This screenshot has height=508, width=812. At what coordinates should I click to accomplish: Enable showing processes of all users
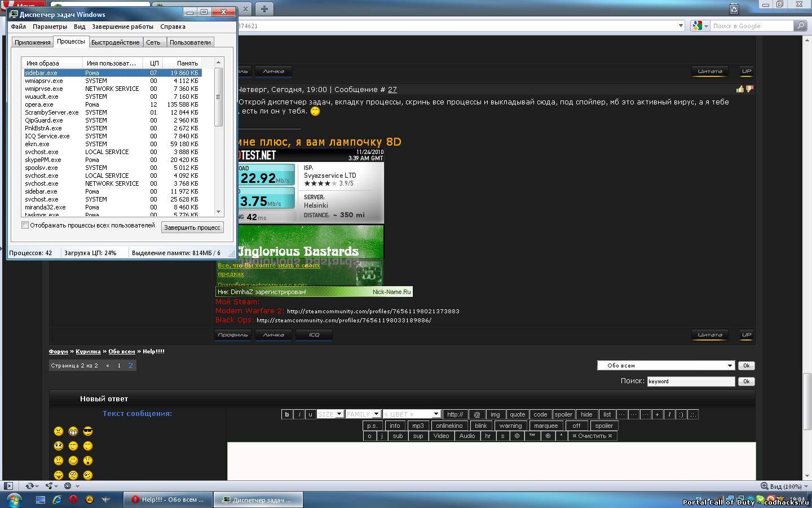tap(25, 225)
